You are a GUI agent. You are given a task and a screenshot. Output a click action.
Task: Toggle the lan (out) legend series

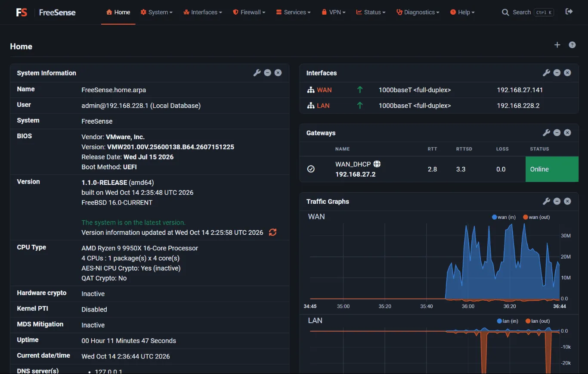pyautogui.click(x=538, y=321)
